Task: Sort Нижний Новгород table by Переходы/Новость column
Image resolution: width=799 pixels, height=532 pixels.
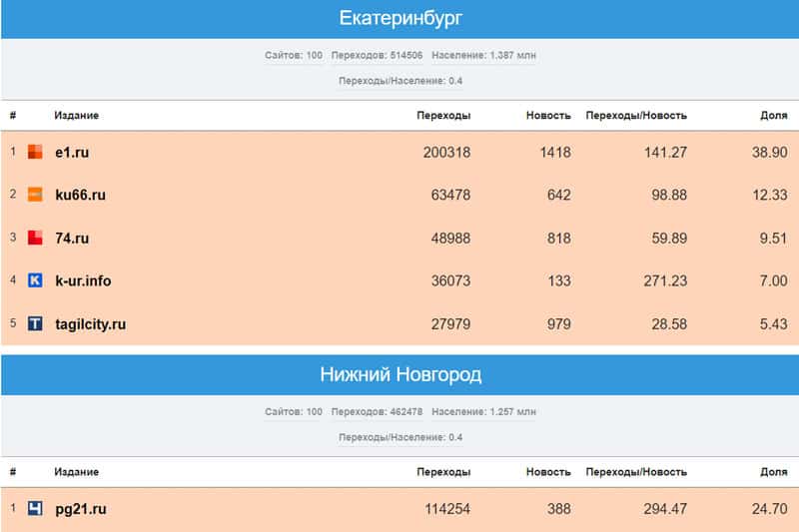Action: point(636,472)
